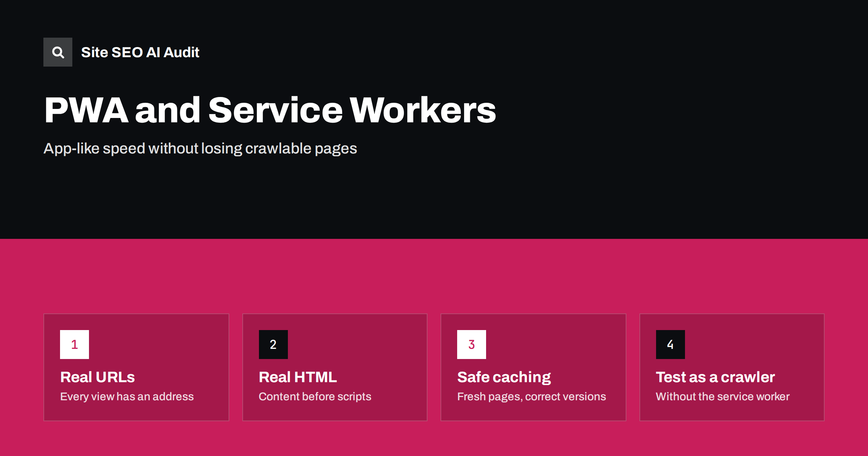Click the number 1 badge
The height and width of the screenshot is (456, 868).
point(75,345)
